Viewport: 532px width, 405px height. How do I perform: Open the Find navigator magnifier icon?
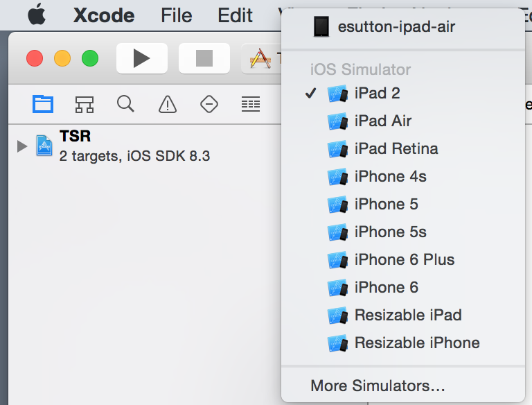coord(125,104)
